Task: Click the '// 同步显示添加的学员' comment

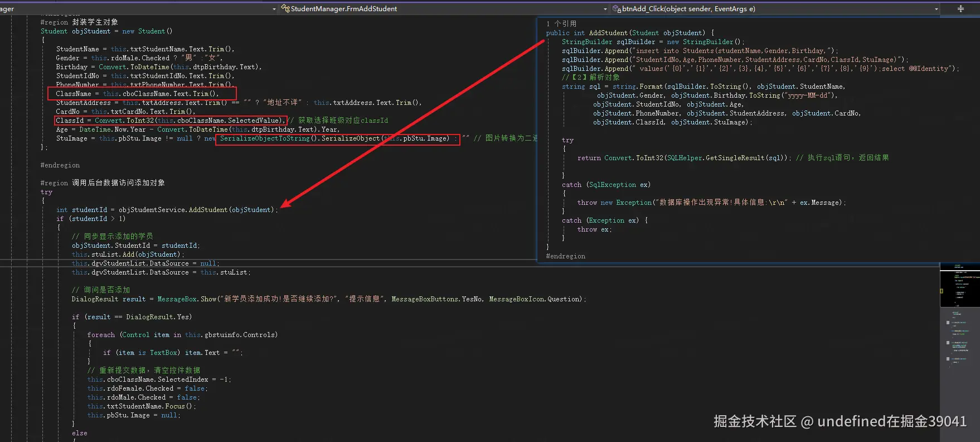Action: pyautogui.click(x=112, y=237)
